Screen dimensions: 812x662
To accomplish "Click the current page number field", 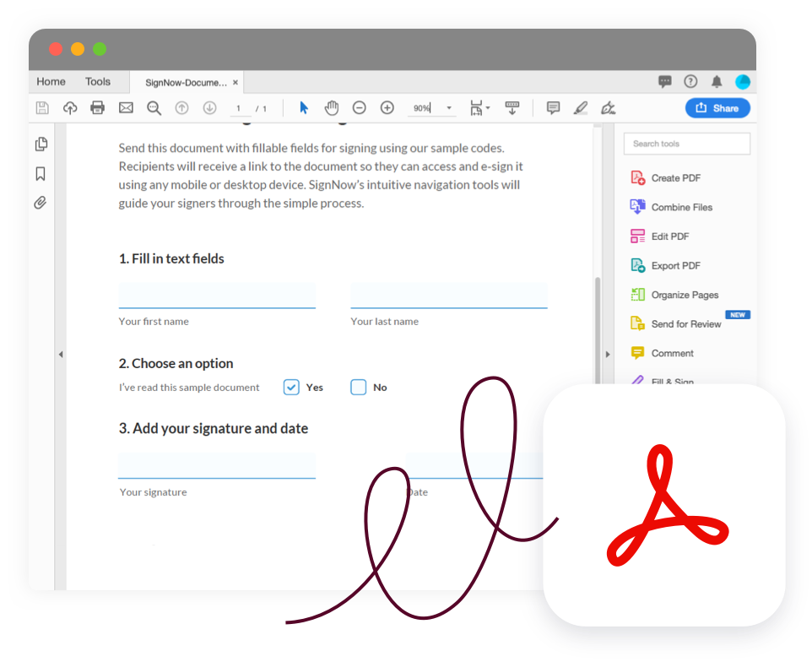I will pyautogui.click(x=239, y=108).
